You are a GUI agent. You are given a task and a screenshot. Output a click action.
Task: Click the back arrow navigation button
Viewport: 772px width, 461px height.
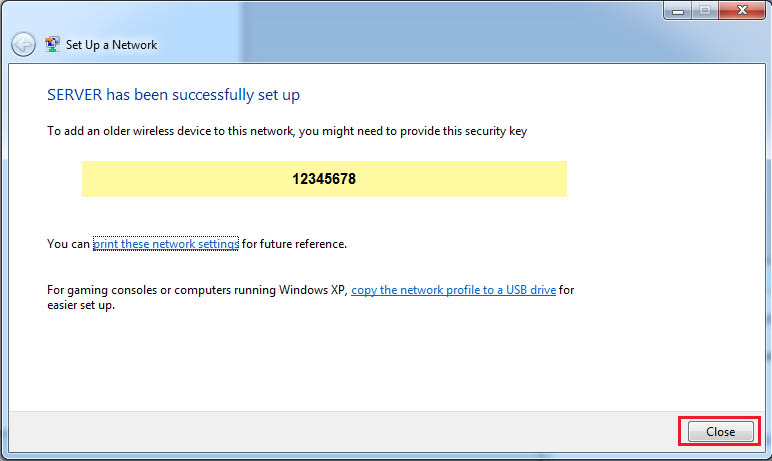coord(23,45)
